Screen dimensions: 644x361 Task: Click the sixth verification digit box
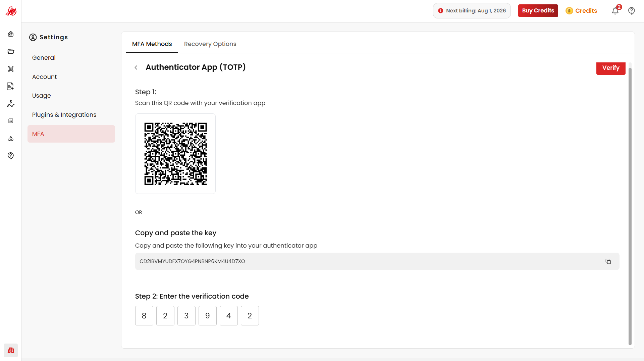pos(250,316)
